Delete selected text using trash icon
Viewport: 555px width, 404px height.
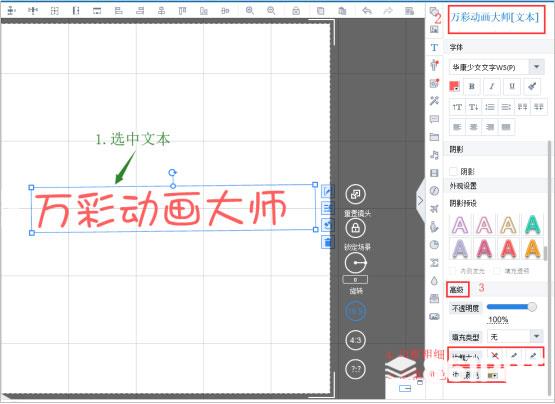[327, 242]
